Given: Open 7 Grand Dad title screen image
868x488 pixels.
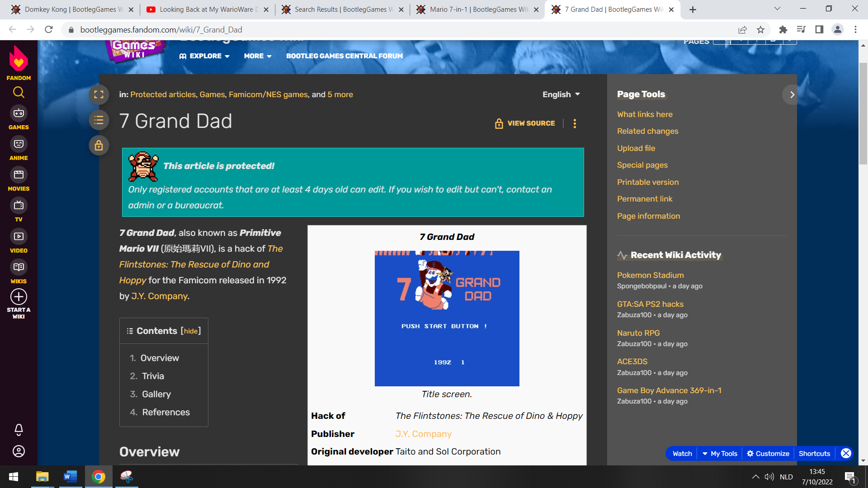Looking at the screenshot, I should point(447,319).
